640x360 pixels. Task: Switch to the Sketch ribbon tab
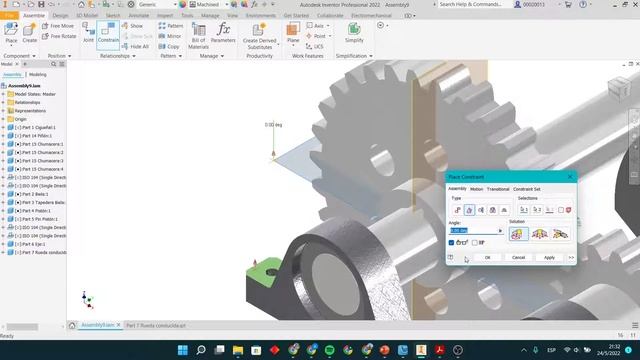[x=113, y=16]
